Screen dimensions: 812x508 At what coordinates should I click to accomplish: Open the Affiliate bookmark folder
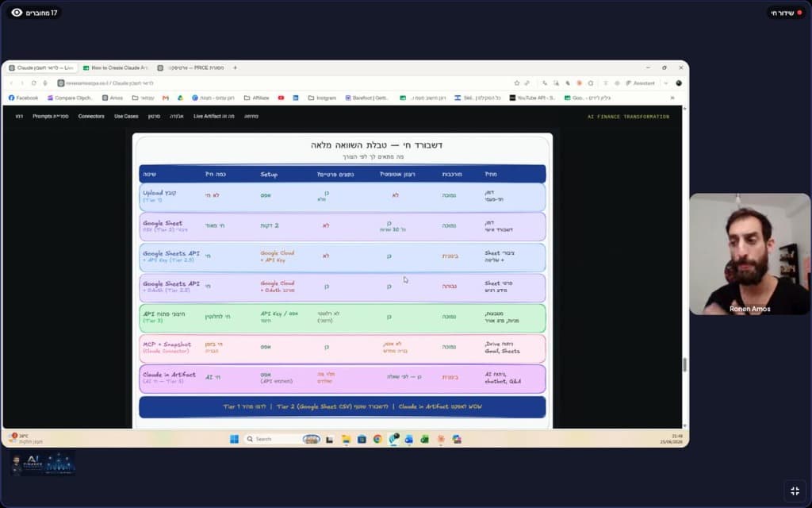256,98
